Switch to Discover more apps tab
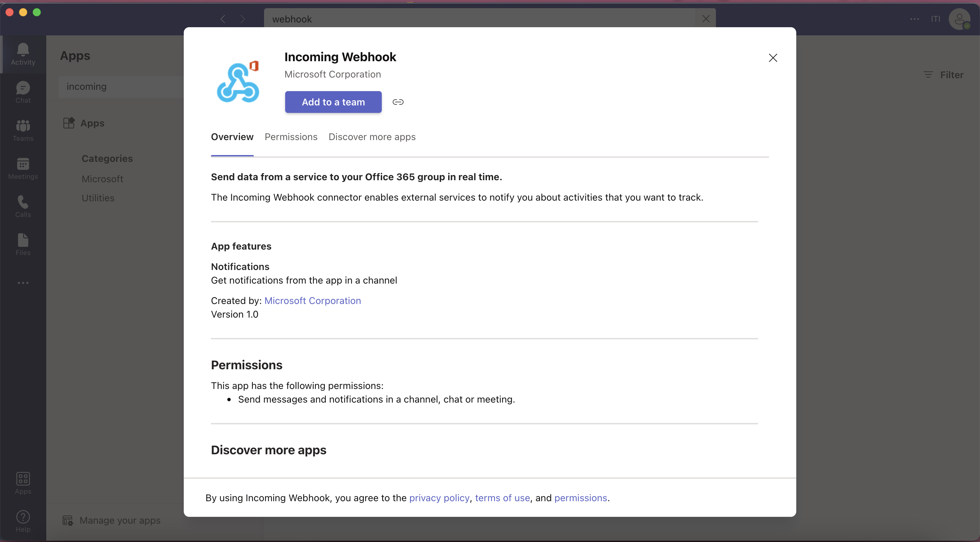The width and height of the screenshot is (980, 542). pos(372,137)
